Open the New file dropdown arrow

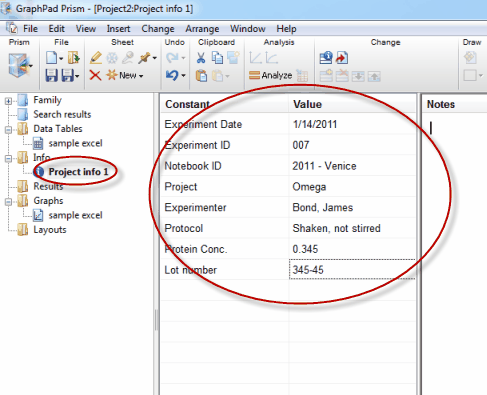pyautogui.click(x=61, y=58)
